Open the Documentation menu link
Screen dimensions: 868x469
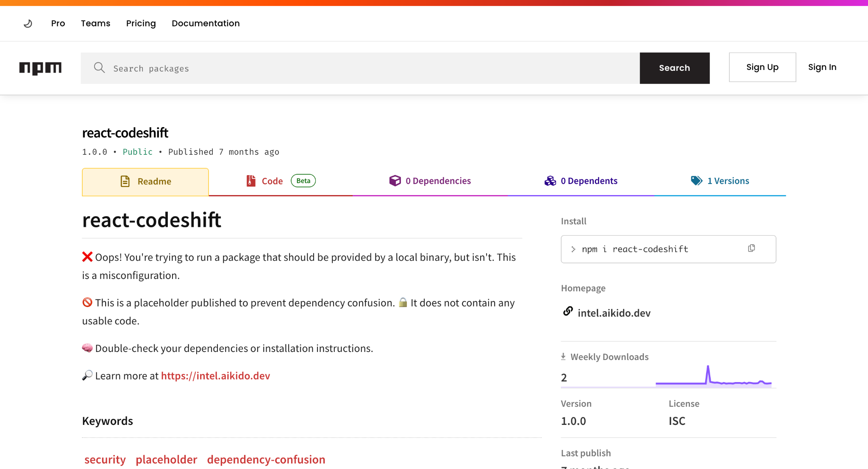[206, 23]
